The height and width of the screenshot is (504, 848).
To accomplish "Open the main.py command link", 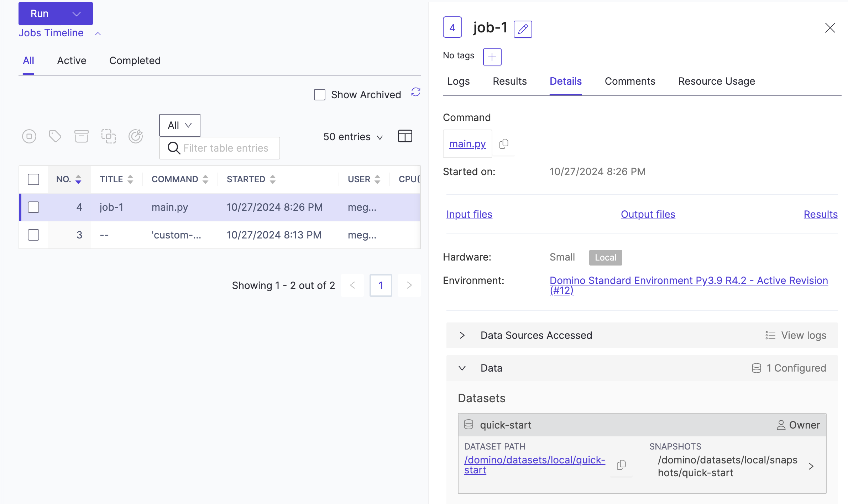I will [x=467, y=144].
